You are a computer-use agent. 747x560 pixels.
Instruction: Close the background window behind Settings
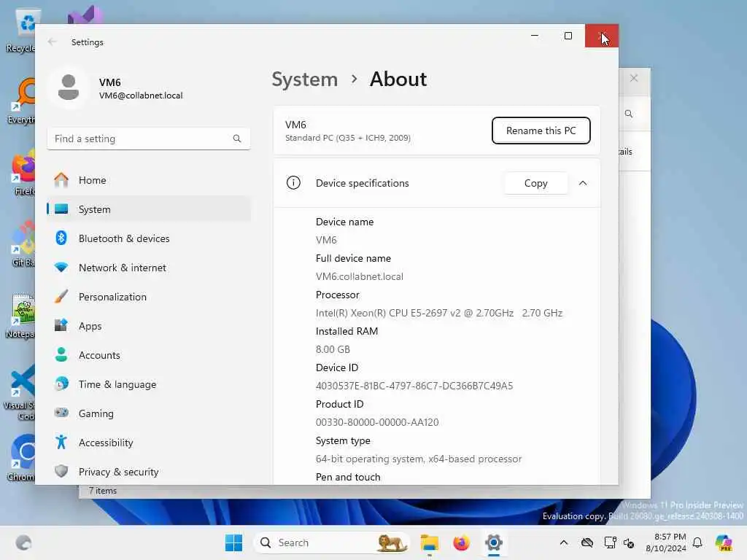click(634, 79)
